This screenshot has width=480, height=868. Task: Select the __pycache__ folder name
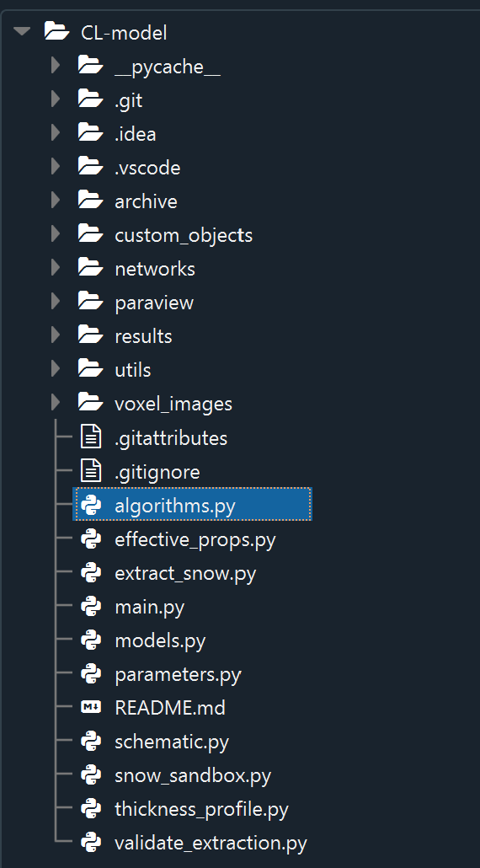168,67
